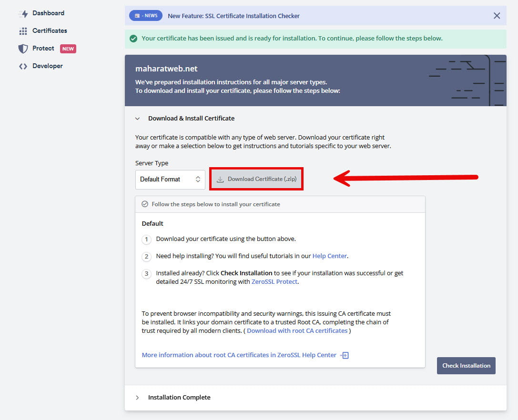Open the Dashboard lightning icon

pyautogui.click(x=23, y=13)
